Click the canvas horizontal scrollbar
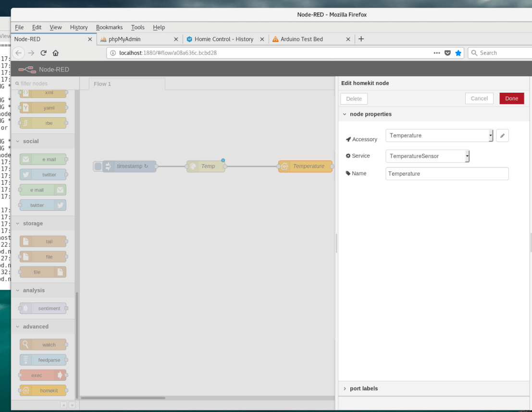Image resolution: width=532 pixels, height=412 pixels. click(123, 398)
